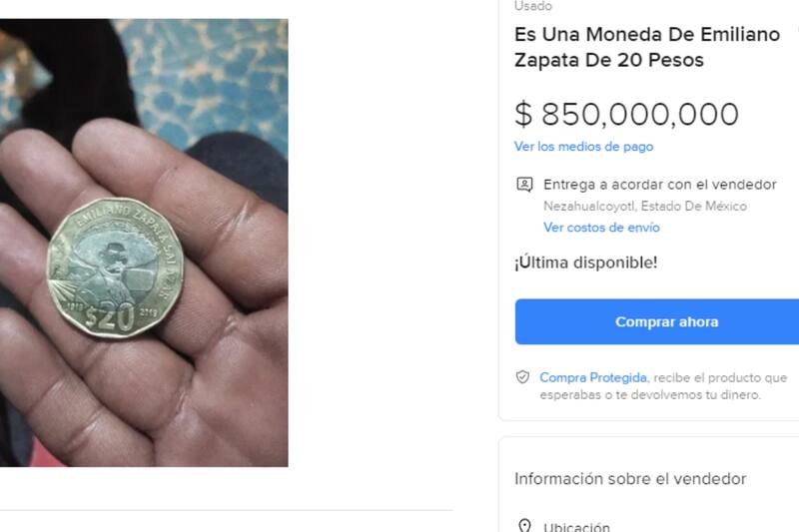The height and width of the screenshot is (532, 799).
Task: Click Entrega a acordar con el vendedor text
Action: click(x=660, y=185)
